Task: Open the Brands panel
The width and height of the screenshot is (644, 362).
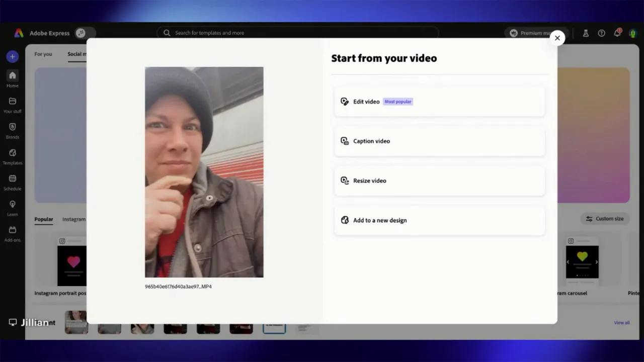Action: tap(12, 130)
